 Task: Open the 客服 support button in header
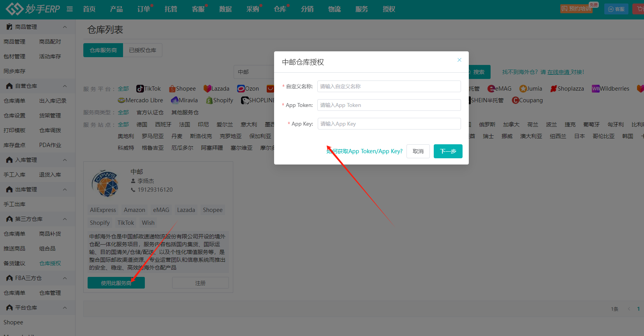[616, 9]
